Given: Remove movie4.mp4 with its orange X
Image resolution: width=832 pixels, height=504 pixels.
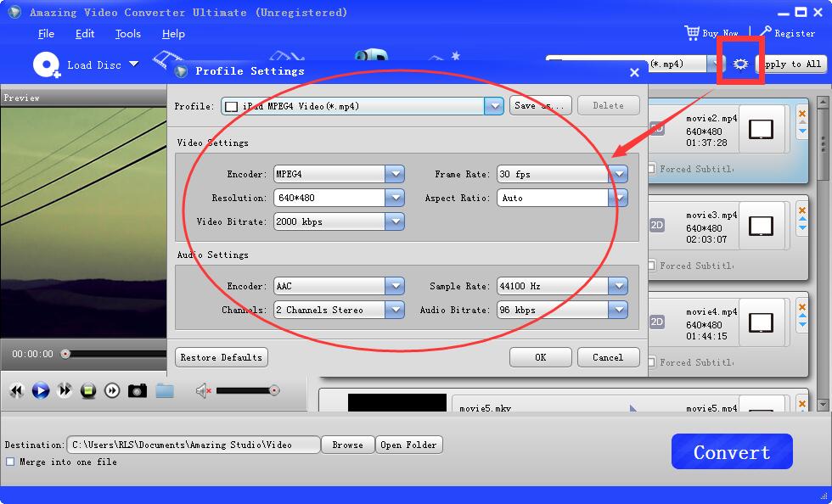Looking at the screenshot, I should pos(802,306).
